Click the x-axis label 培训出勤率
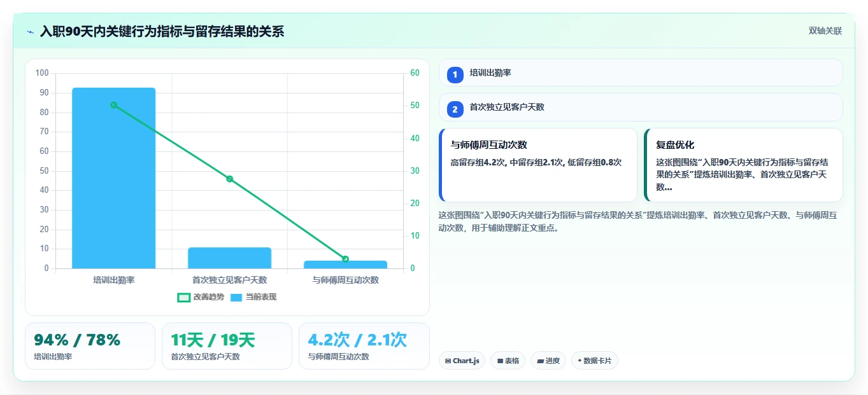 pyautogui.click(x=114, y=280)
